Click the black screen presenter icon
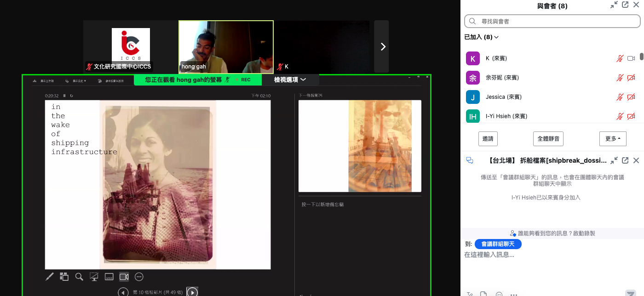The width and height of the screenshot is (644, 296). 94,277
